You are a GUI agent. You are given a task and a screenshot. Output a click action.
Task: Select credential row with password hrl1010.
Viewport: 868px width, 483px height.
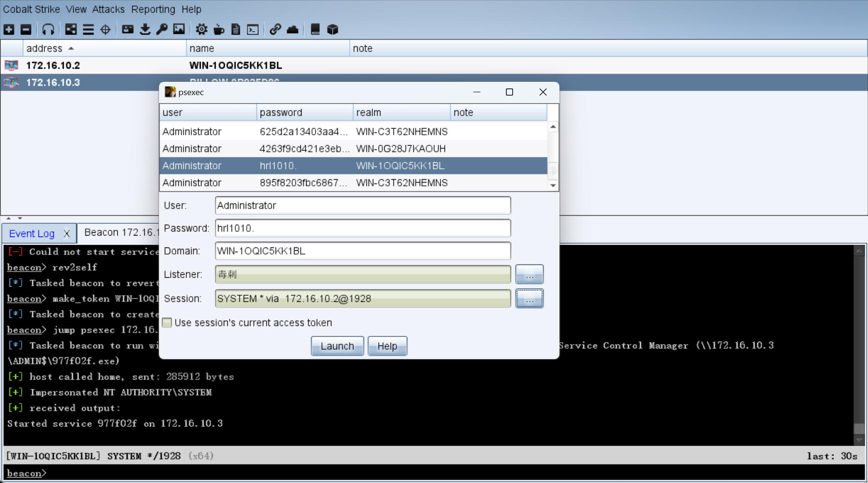pos(354,166)
